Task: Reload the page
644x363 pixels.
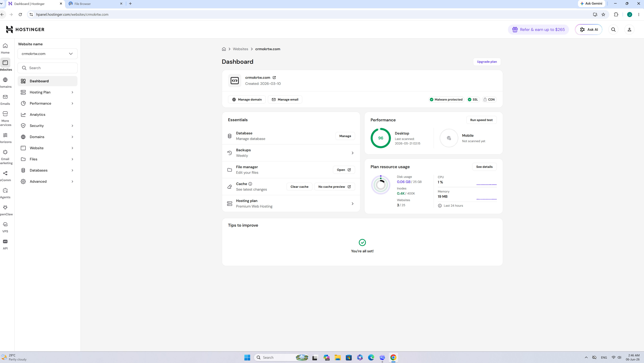Action: tap(20, 15)
